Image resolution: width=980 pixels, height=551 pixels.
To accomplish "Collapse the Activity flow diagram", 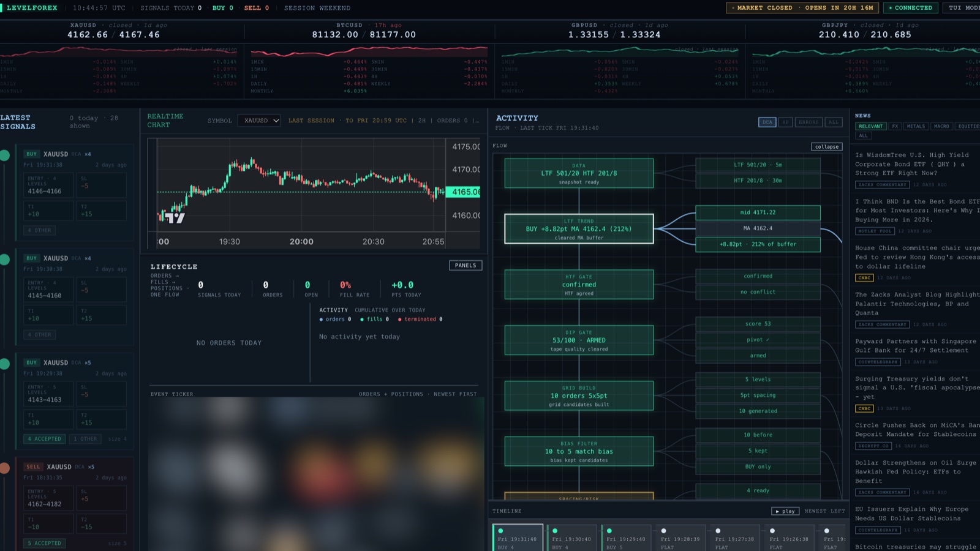I will (827, 147).
